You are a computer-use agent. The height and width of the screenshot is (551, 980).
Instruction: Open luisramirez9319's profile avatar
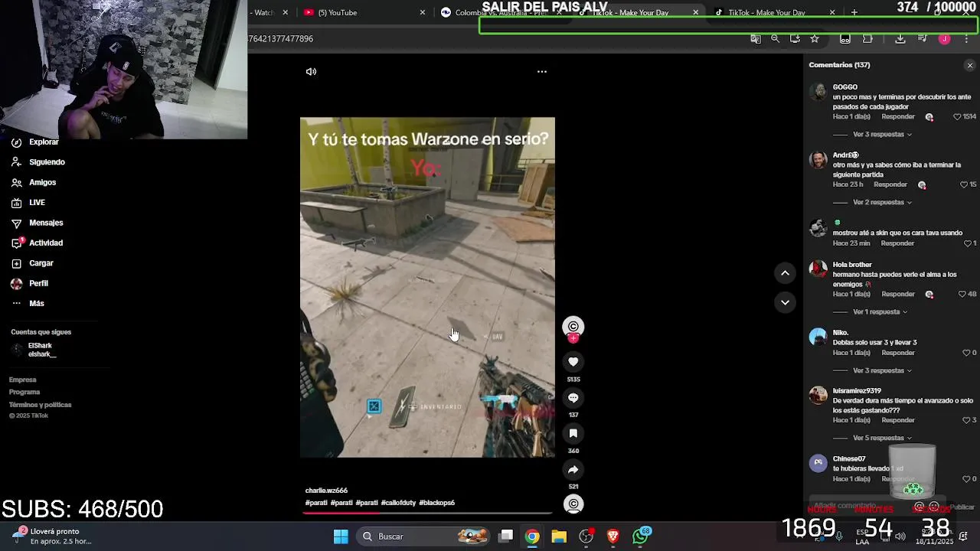[x=818, y=396]
